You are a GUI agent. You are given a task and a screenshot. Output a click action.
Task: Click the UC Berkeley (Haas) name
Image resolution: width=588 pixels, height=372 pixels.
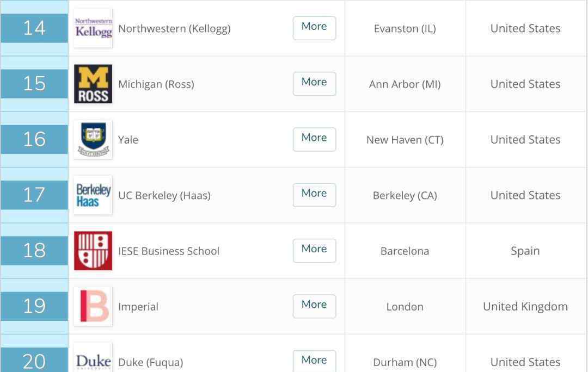(x=164, y=196)
